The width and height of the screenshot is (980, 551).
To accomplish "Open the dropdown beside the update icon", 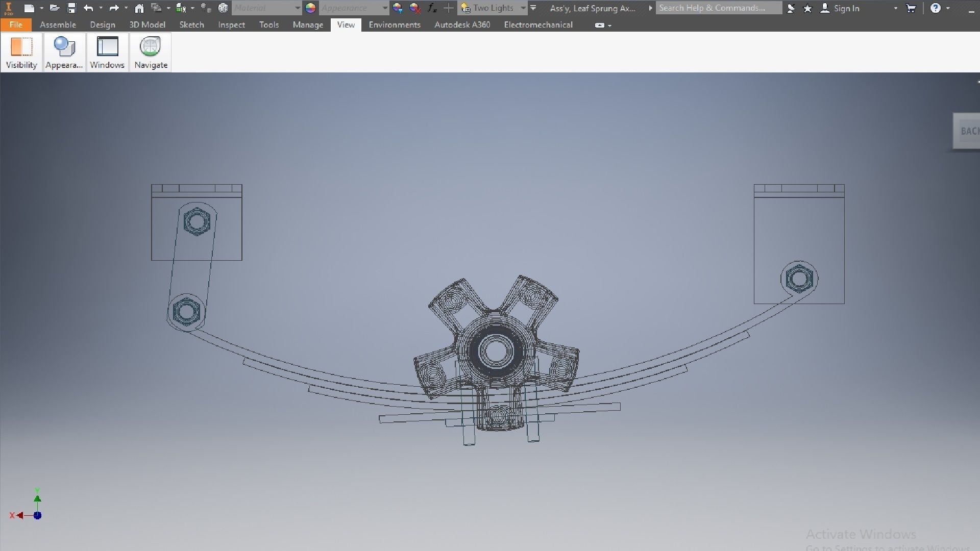I will click(168, 8).
